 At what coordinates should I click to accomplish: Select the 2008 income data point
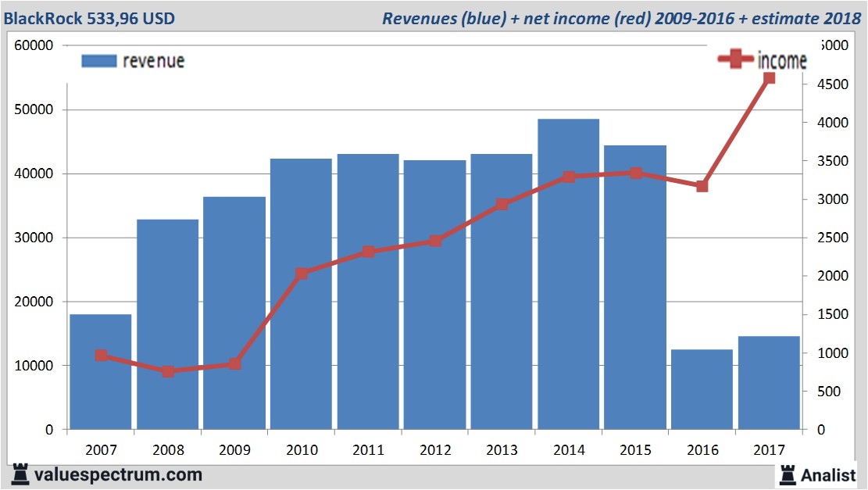[x=168, y=371]
